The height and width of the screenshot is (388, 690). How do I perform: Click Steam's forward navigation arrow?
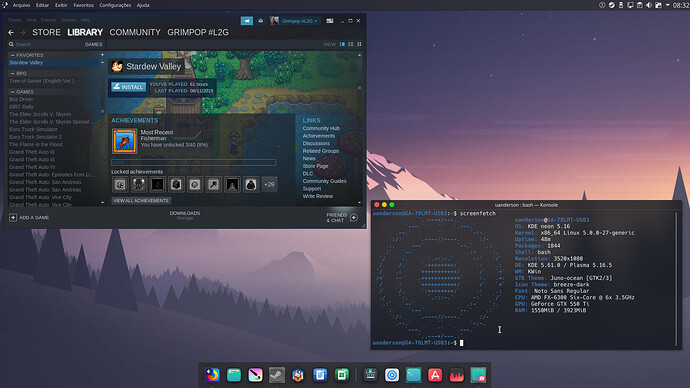pos(22,33)
